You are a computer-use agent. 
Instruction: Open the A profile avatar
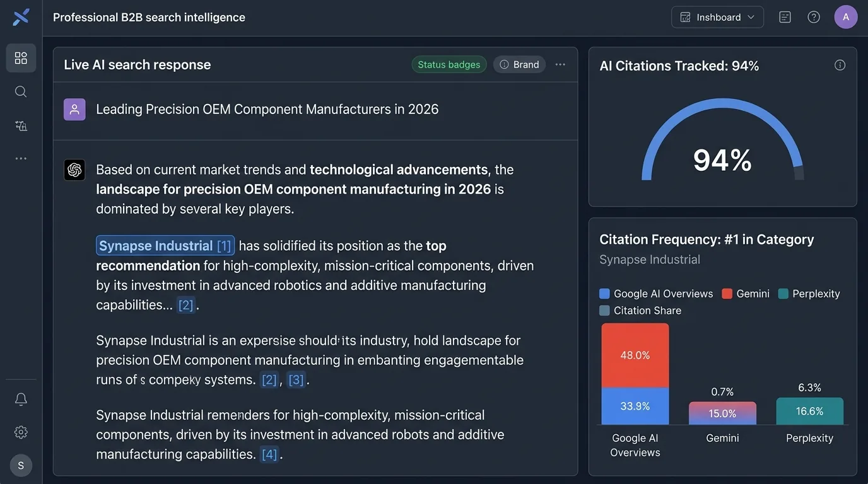pos(846,17)
